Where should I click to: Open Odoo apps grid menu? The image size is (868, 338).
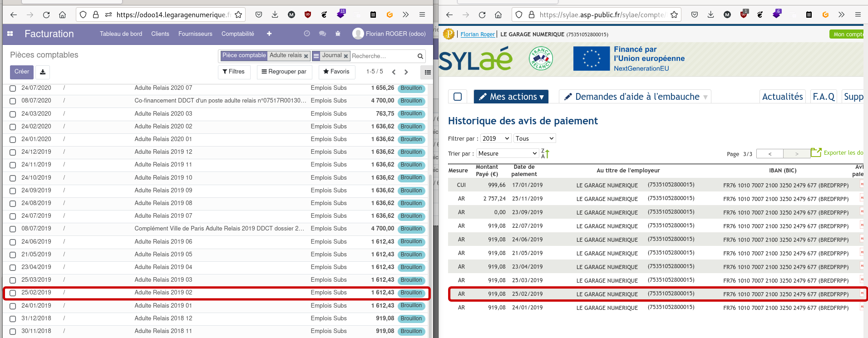(x=10, y=34)
